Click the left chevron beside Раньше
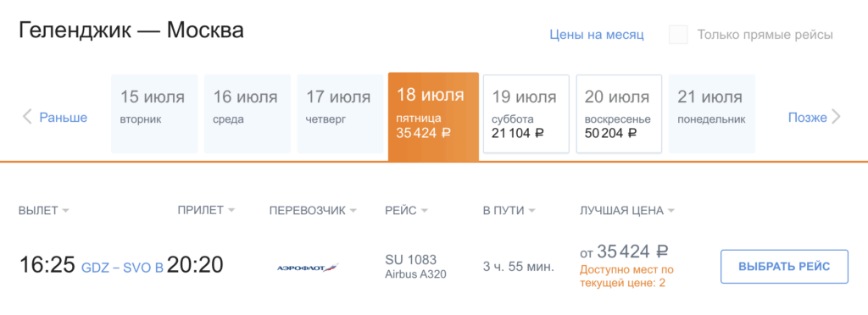This screenshot has width=868, height=315. coord(26,117)
